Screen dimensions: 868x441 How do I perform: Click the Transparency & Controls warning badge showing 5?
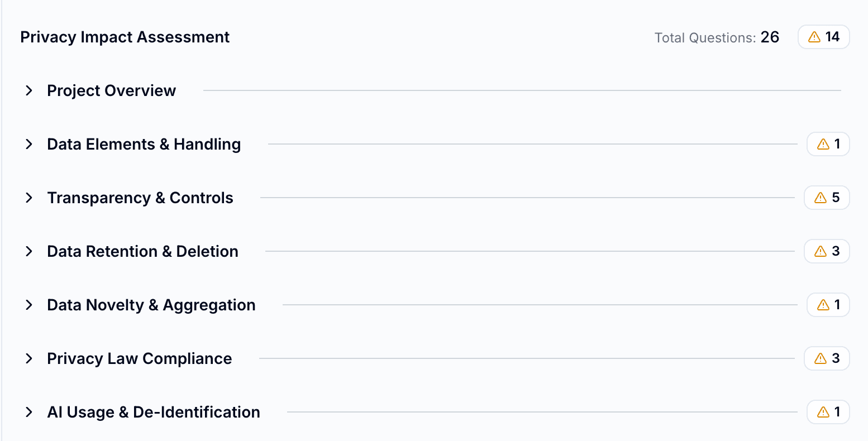pyautogui.click(x=827, y=198)
